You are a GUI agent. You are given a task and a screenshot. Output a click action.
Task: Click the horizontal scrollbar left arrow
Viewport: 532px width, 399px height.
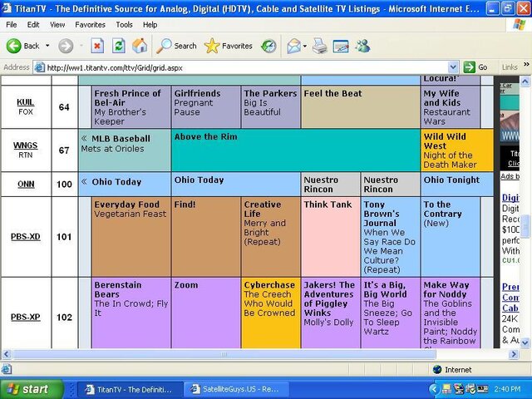7,354
